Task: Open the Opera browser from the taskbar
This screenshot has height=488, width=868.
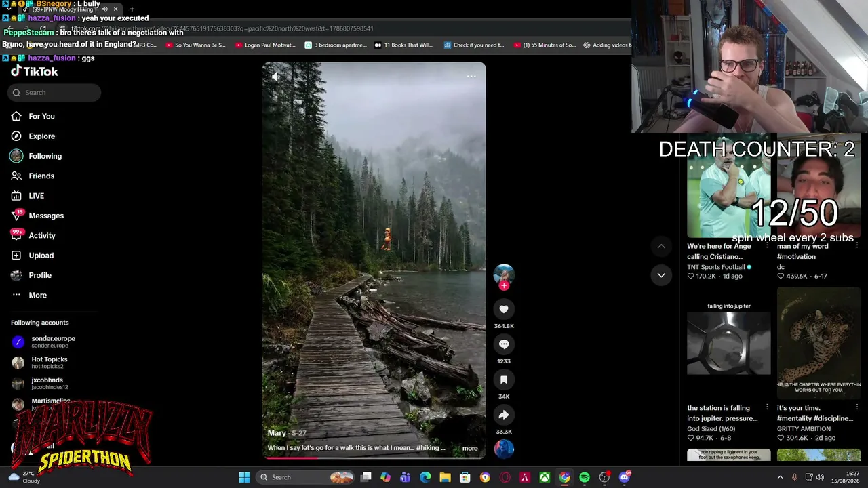Action: coord(505,477)
